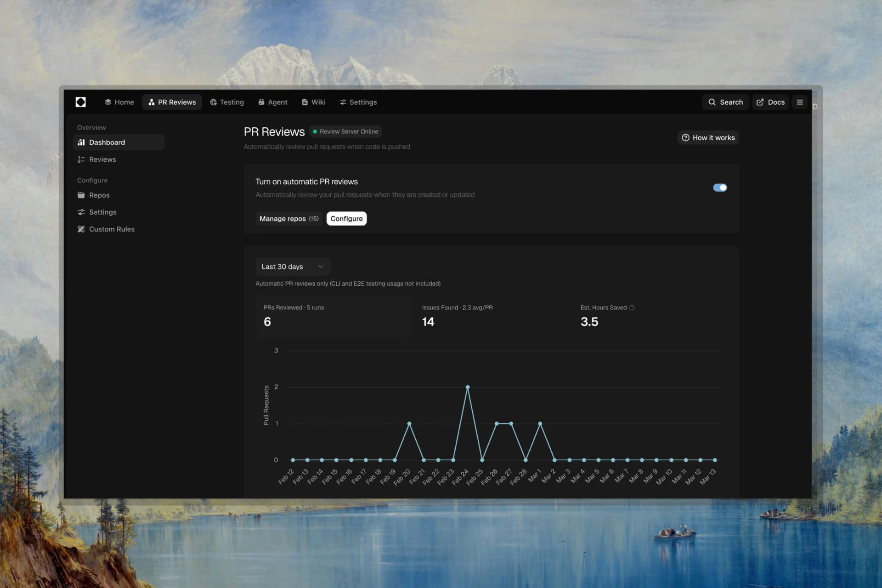
Task: Click the Mar 1 data point on chart
Action: tap(540, 424)
